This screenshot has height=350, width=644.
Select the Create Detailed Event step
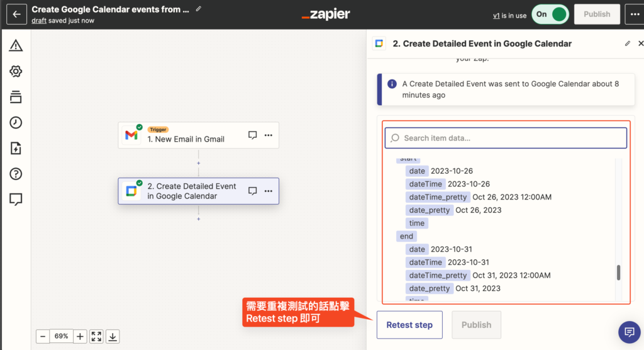coord(198,191)
